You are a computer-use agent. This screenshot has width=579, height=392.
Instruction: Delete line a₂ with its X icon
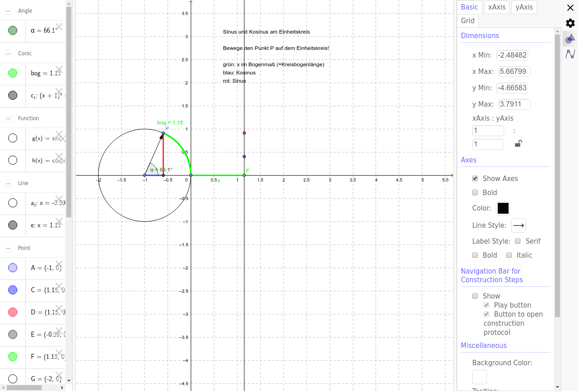tap(59, 199)
